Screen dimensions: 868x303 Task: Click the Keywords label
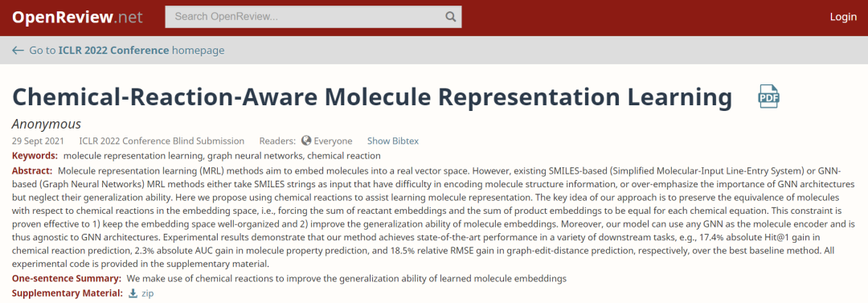(x=35, y=156)
